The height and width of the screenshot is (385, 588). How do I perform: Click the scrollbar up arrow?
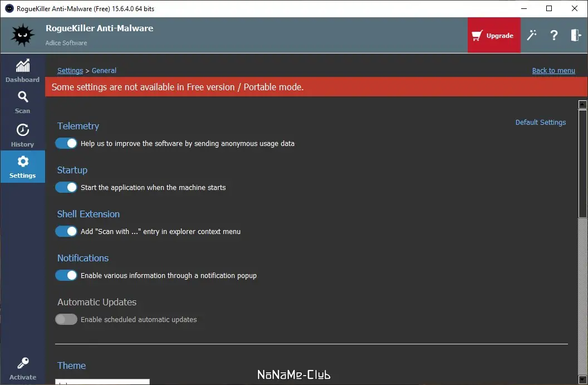click(582, 104)
